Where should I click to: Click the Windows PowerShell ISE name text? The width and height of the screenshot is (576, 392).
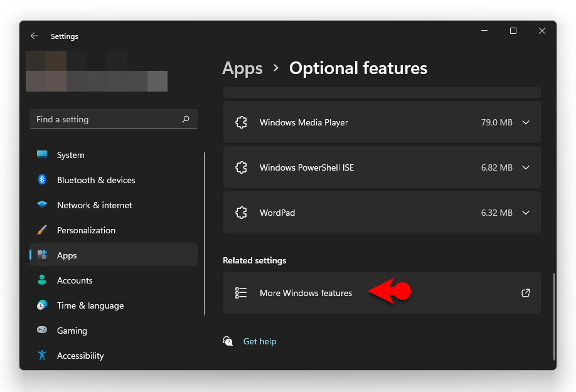(x=307, y=167)
